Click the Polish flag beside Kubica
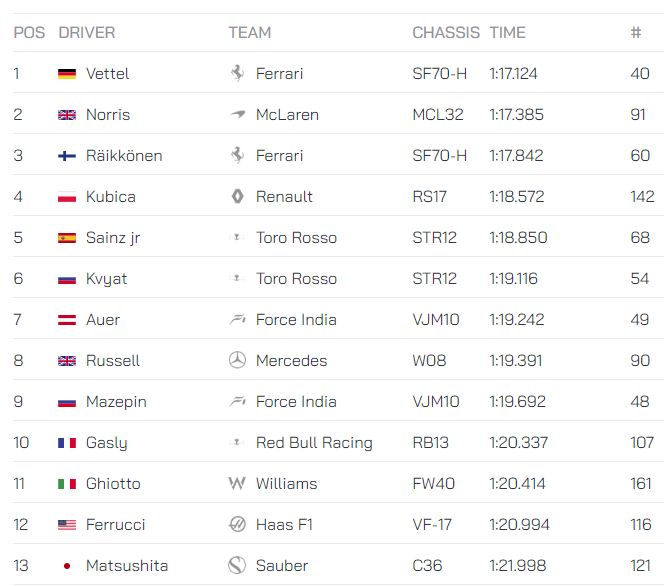664x586 pixels. (x=67, y=197)
